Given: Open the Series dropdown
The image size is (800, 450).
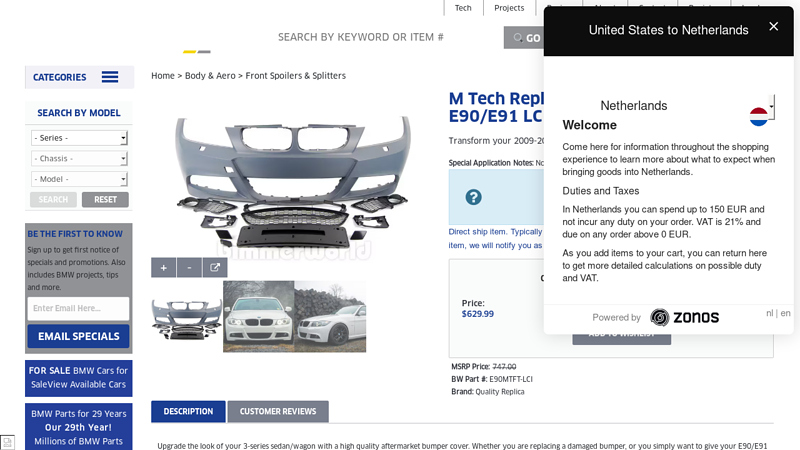Looking at the screenshot, I should (x=79, y=138).
